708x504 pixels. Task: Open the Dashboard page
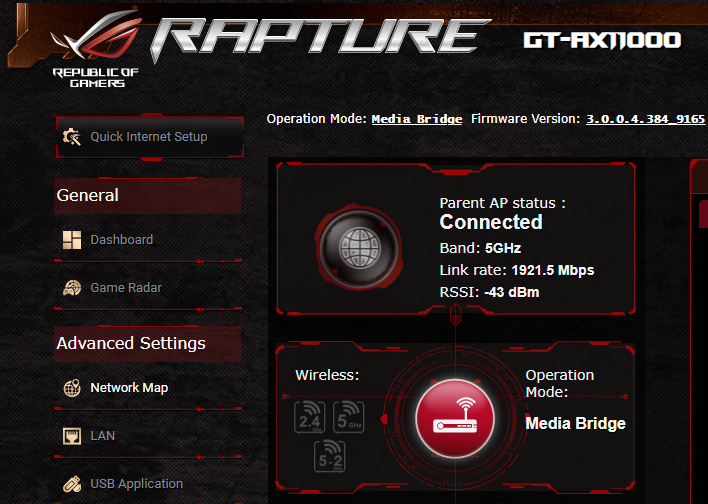[x=121, y=240]
